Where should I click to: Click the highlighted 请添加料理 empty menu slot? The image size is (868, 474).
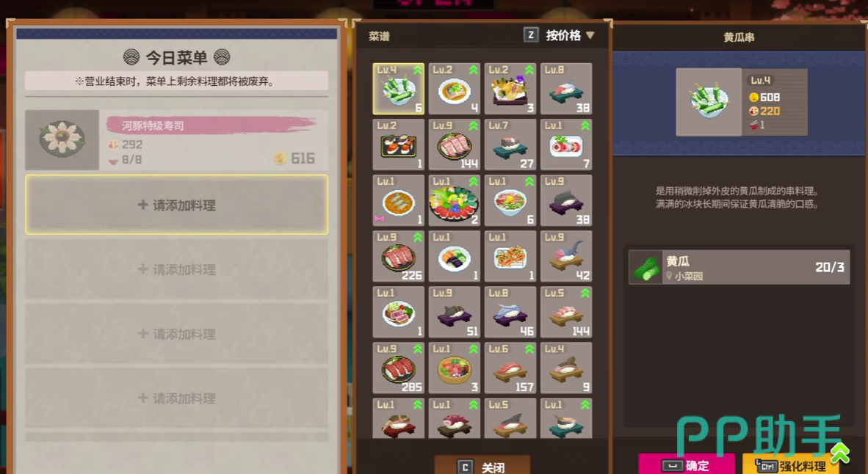(176, 205)
